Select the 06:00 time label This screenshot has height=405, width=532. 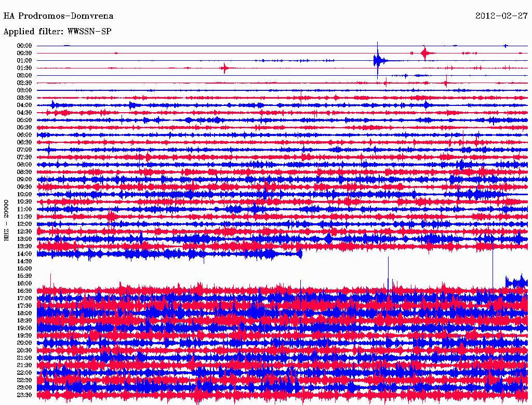coord(24,135)
